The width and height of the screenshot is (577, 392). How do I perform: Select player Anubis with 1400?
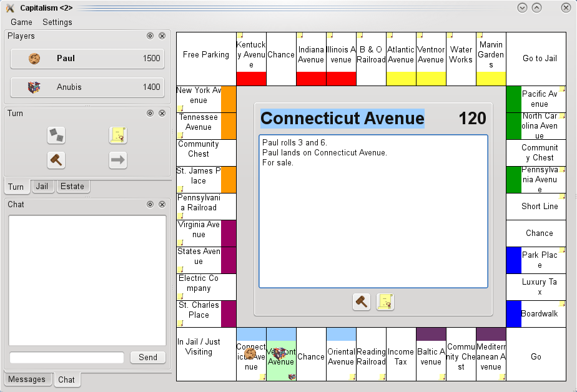[x=87, y=87]
